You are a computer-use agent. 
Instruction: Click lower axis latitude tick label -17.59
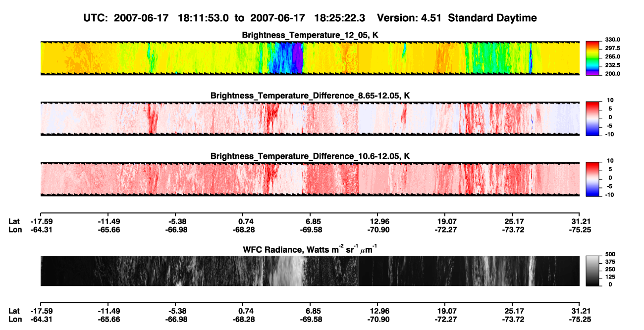pyautogui.click(x=42, y=311)
